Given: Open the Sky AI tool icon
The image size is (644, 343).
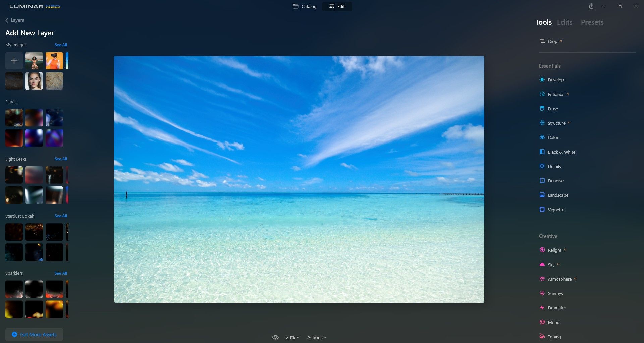Looking at the screenshot, I should coord(542,265).
